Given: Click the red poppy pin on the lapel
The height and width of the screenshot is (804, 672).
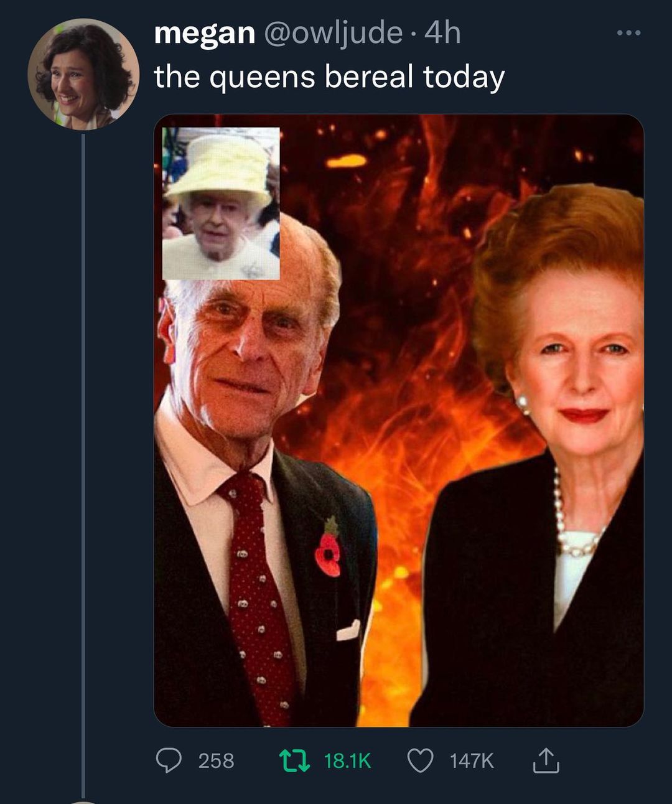Looking at the screenshot, I should coord(328,551).
